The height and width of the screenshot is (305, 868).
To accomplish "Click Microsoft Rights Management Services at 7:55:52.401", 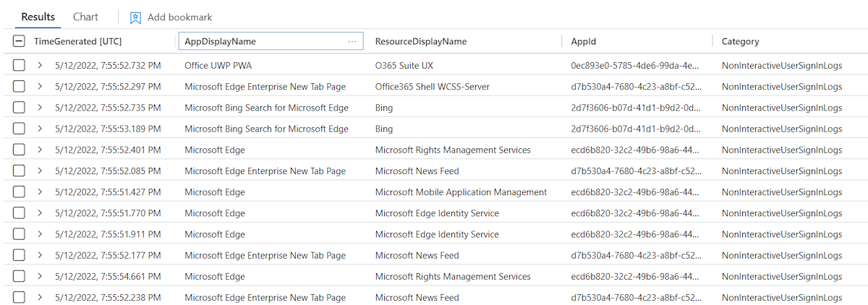I will pos(453,150).
